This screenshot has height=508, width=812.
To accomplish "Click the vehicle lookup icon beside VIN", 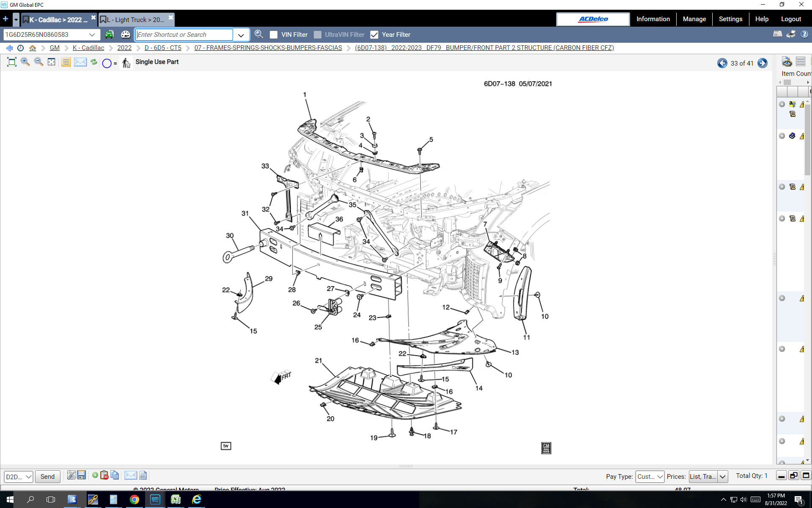I will coord(110,35).
